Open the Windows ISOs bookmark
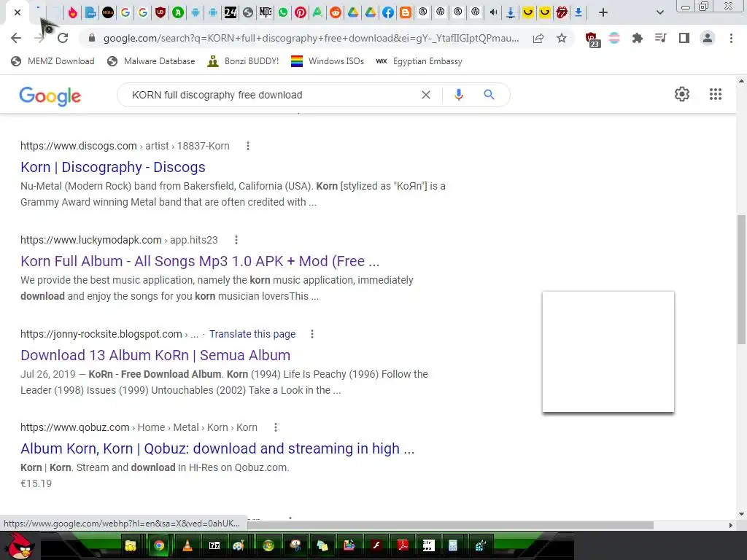The height and width of the screenshot is (560, 747). tap(328, 61)
